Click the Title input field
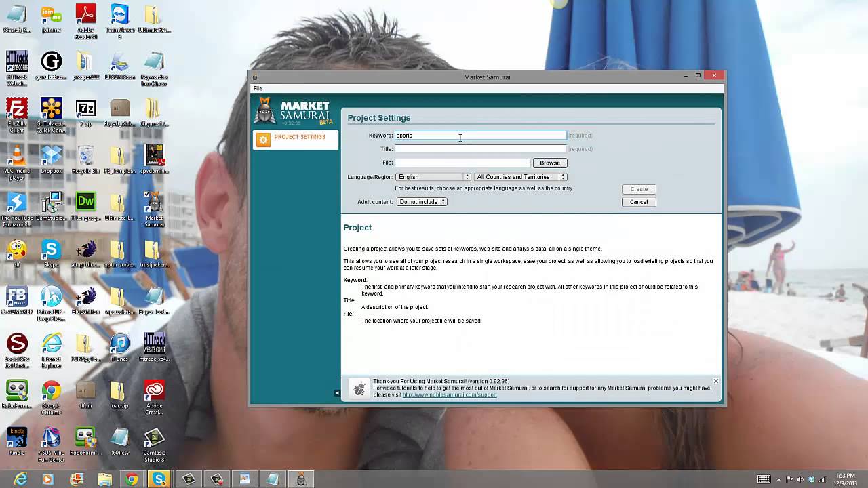 pyautogui.click(x=481, y=149)
